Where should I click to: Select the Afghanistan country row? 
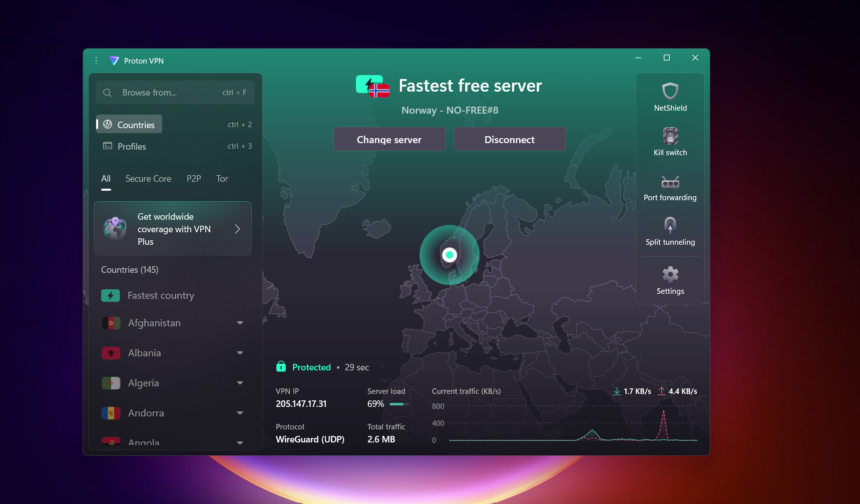tap(173, 323)
